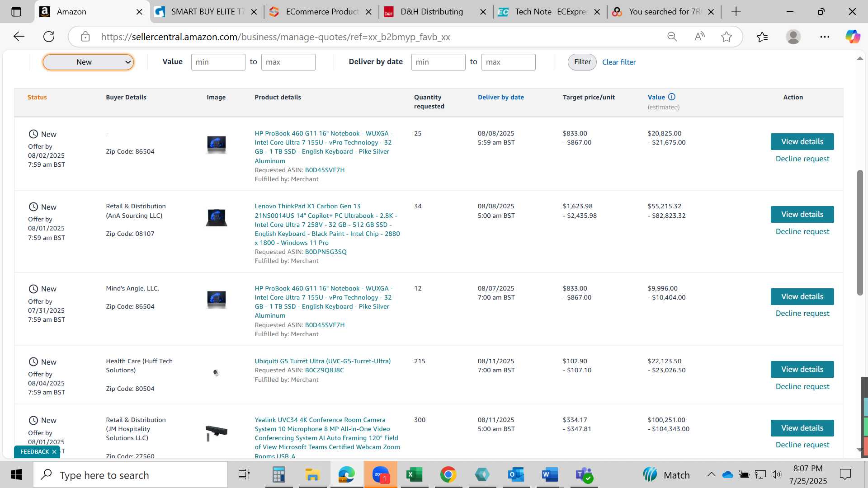Click Deliver by date min field
Viewport: 868px width, 488px height.
pos(439,62)
